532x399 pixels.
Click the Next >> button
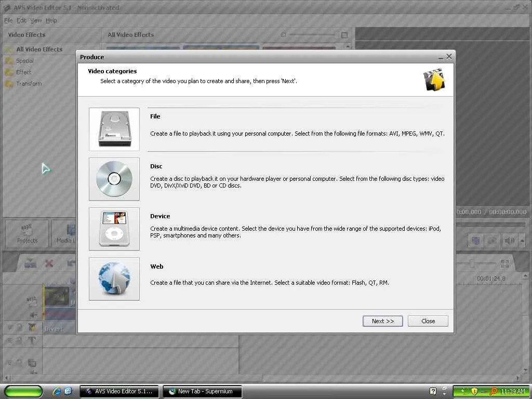click(383, 321)
